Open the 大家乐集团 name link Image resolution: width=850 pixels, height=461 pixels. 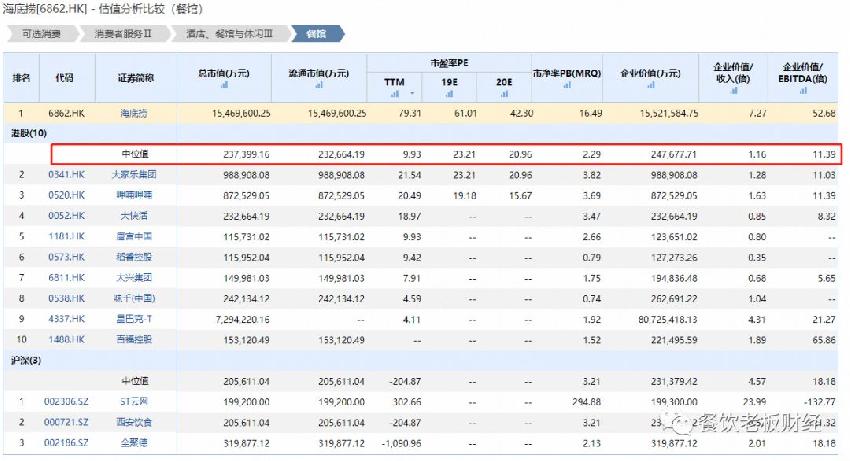pyautogui.click(x=134, y=175)
